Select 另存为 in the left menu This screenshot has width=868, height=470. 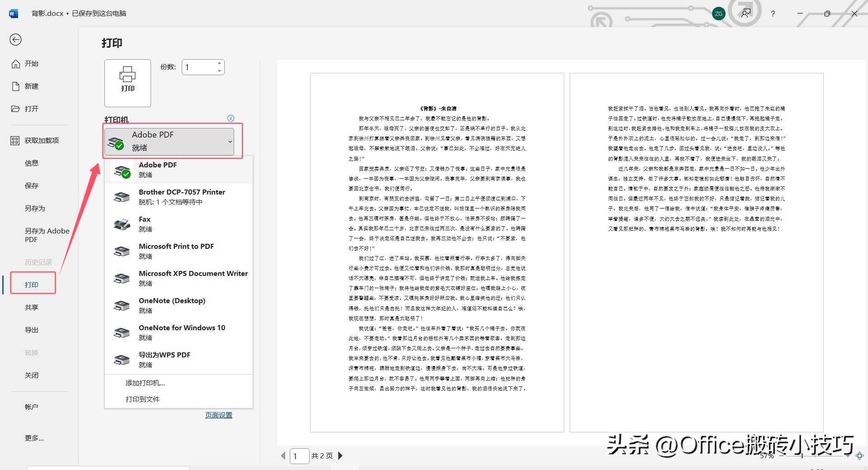pos(35,209)
